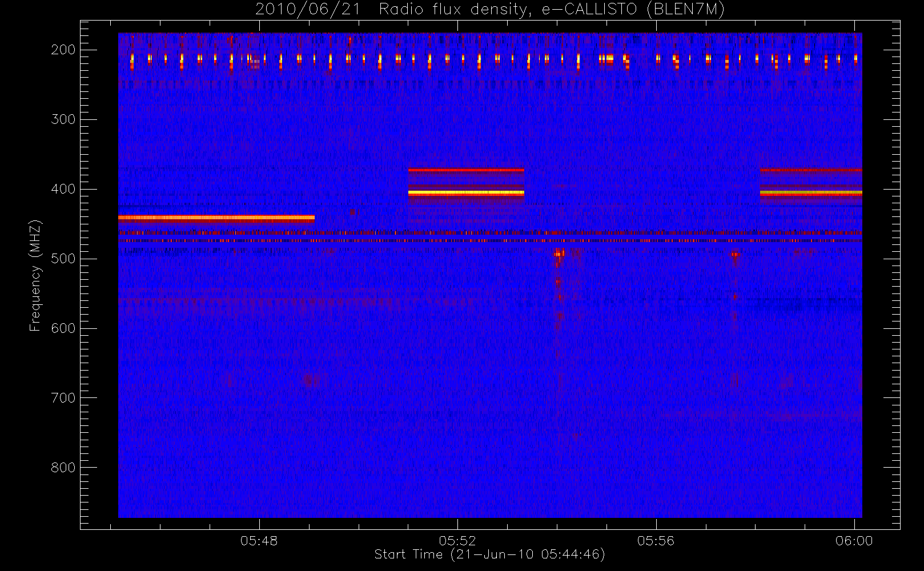Click the 'Start Time (21-Jun-10 05:44:46)' x-axis label
This screenshot has height=571, width=924.
point(489,554)
